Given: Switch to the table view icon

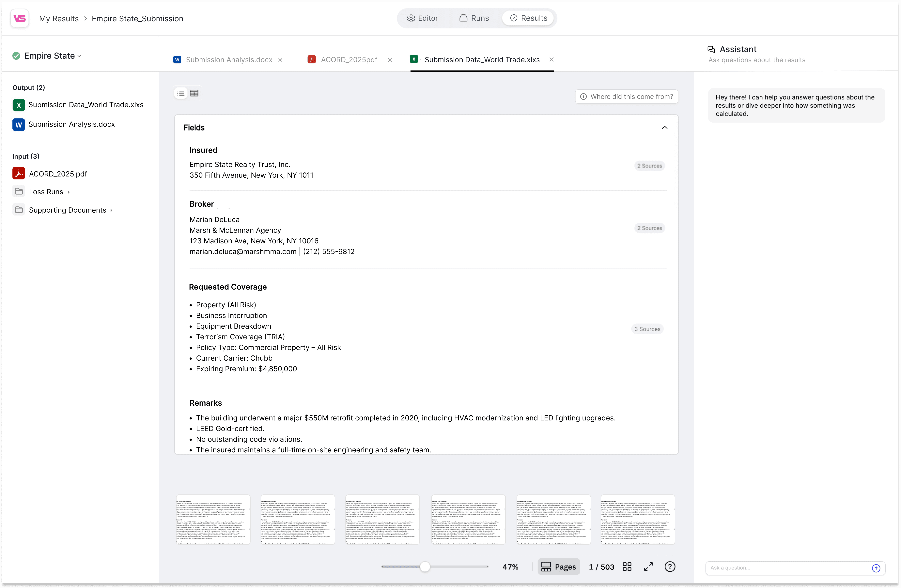Looking at the screenshot, I should point(194,93).
